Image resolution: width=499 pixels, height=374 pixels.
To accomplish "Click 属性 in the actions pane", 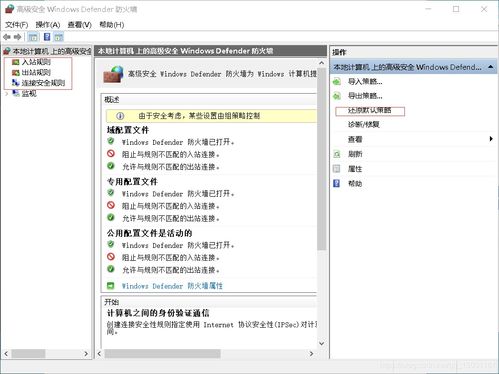I will [355, 169].
